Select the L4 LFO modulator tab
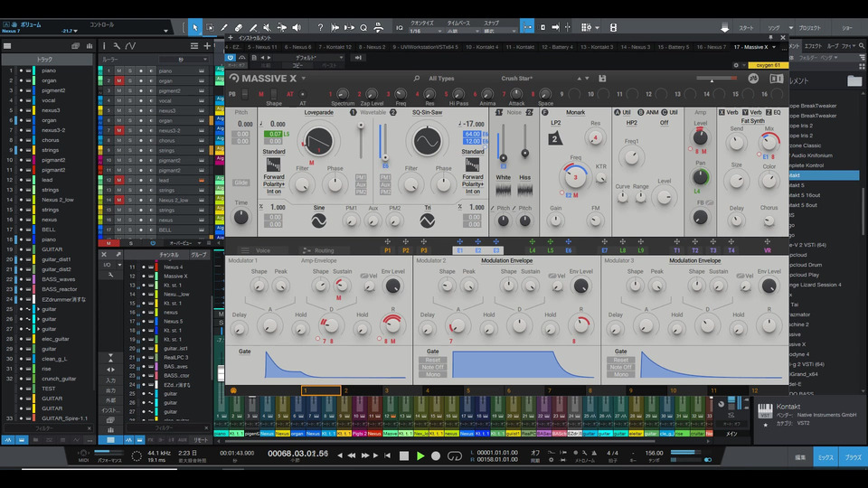 tap(532, 250)
